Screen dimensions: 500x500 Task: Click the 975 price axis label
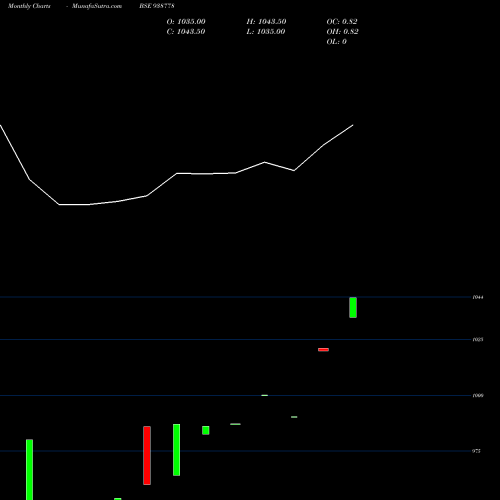(476, 451)
